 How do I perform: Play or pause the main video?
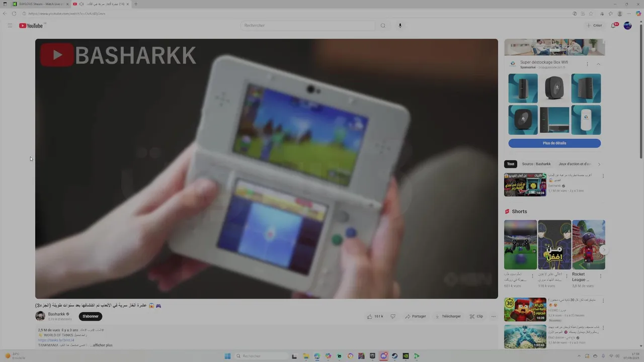(267, 169)
